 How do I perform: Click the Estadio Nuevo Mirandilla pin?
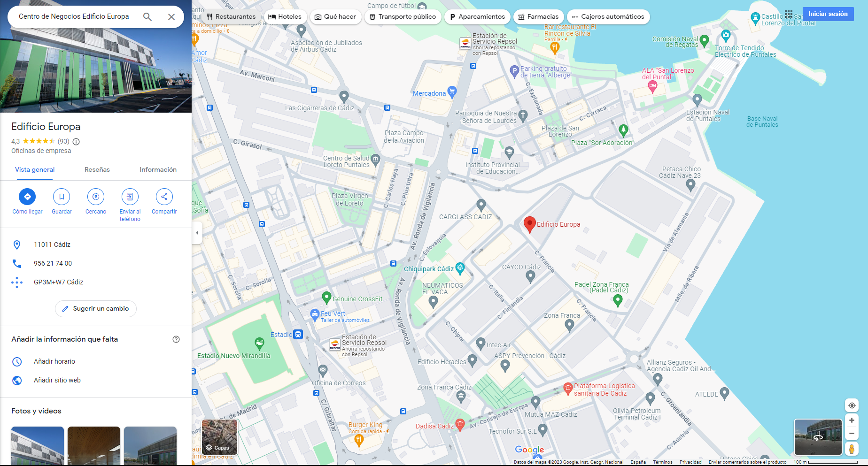pos(259,344)
